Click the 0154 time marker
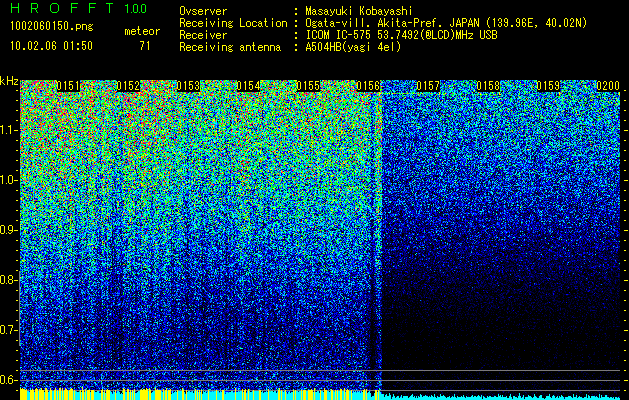 point(248,86)
